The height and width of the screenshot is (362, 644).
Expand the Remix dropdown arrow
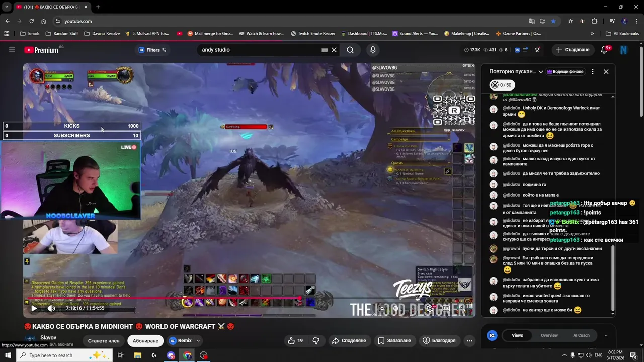[x=198, y=341]
